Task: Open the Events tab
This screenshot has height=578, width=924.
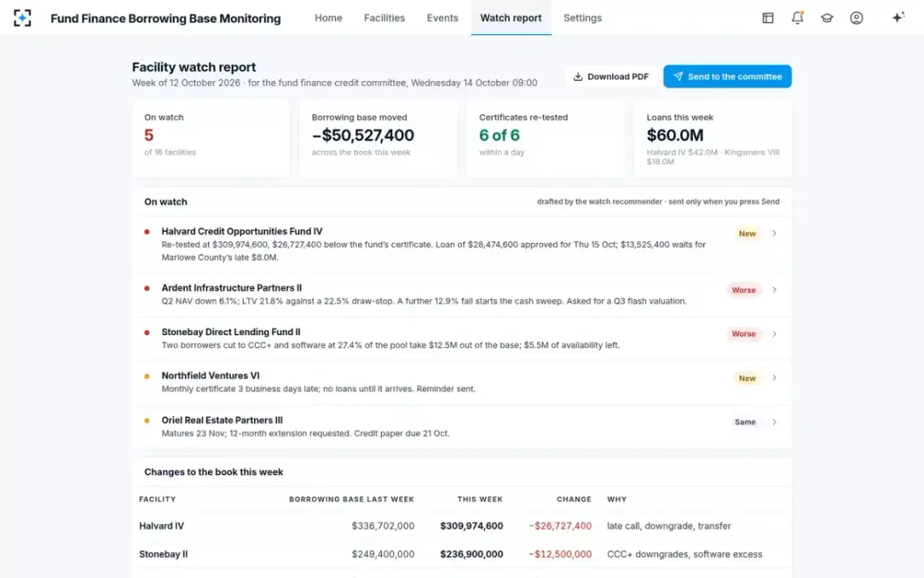Action: tap(442, 18)
